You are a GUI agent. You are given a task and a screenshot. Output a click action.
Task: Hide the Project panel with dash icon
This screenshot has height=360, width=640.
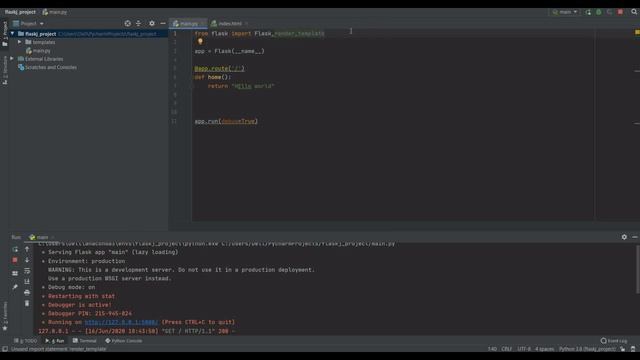[163, 24]
